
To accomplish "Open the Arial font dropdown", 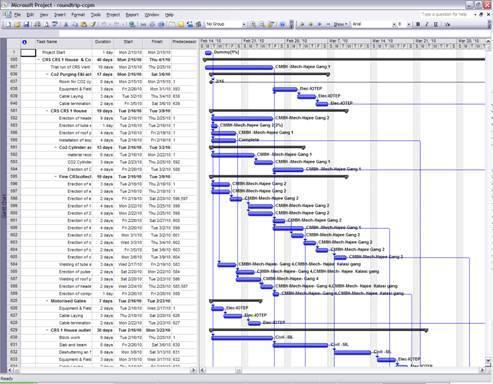I will (394, 24).
